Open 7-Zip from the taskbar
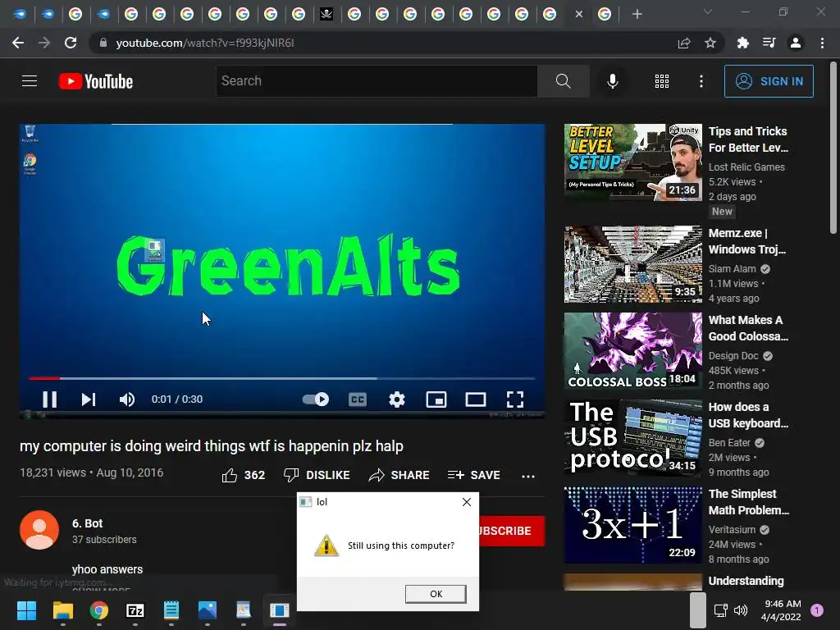The image size is (840, 630). point(135,610)
